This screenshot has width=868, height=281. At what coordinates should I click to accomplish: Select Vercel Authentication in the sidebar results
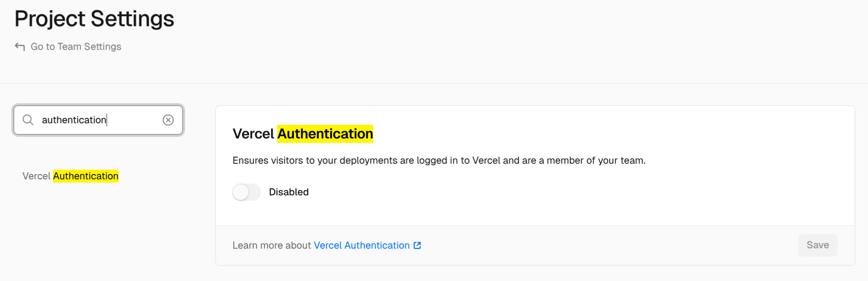click(70, 176)
